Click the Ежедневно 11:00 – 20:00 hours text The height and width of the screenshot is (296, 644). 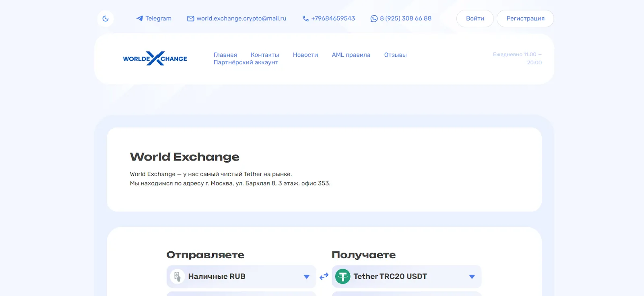[x=517, y=58]
